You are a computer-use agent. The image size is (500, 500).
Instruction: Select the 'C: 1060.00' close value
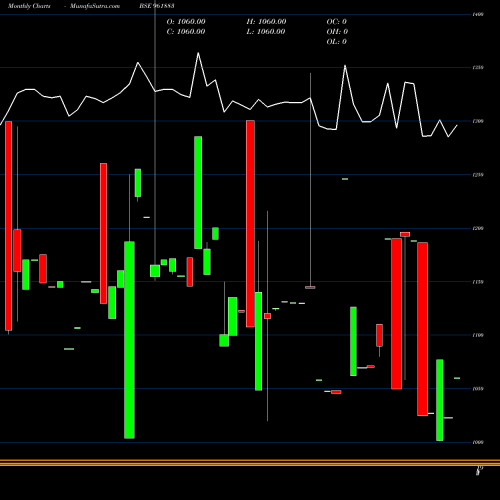pos(186,32)
